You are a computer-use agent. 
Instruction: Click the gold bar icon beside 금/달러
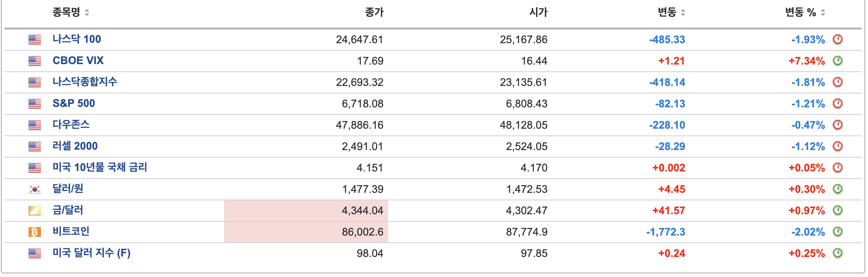[35, 211]
